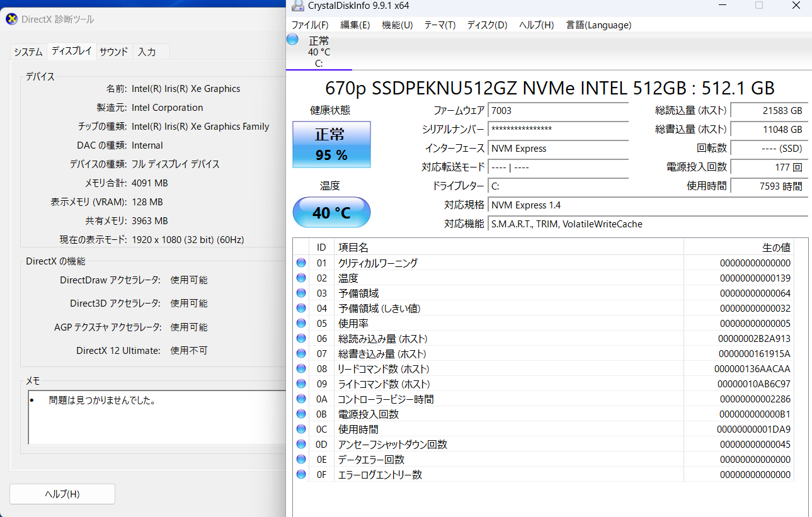Viewport: 812px width, 517px height.
Task: Click status orb for アンセーフシャットダウン回数 row
Action: (x=301, y=444)
